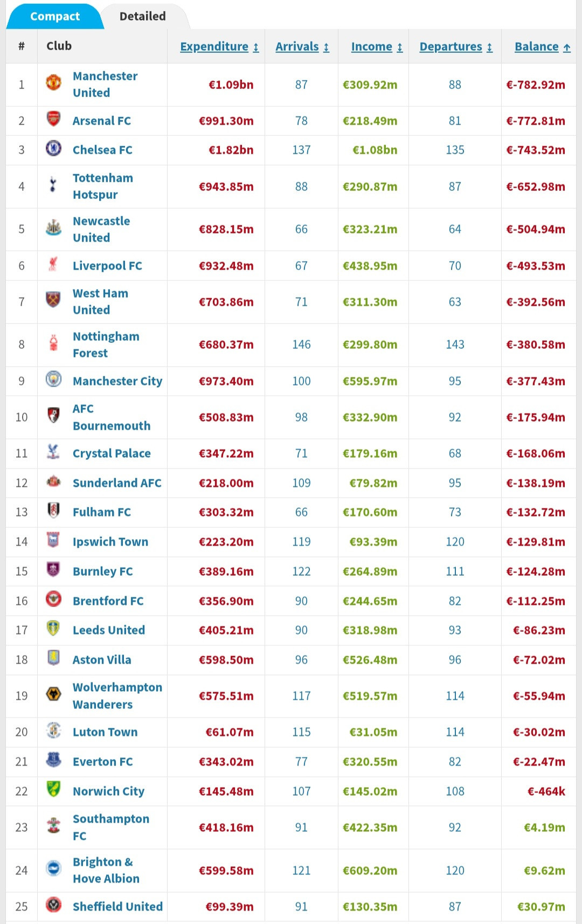582x924 pixels.
Task: Click Nottingham Forest's 146 arrivals value
Action: coord(301,344)
